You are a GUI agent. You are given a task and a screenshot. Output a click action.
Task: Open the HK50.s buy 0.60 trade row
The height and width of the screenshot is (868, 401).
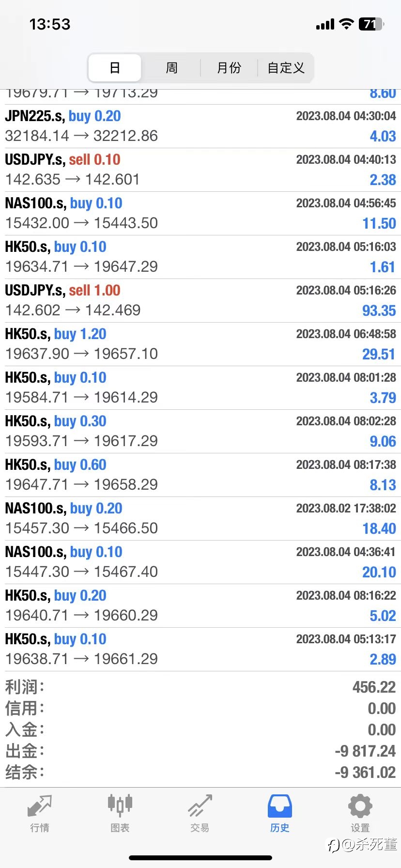point(200,475)
